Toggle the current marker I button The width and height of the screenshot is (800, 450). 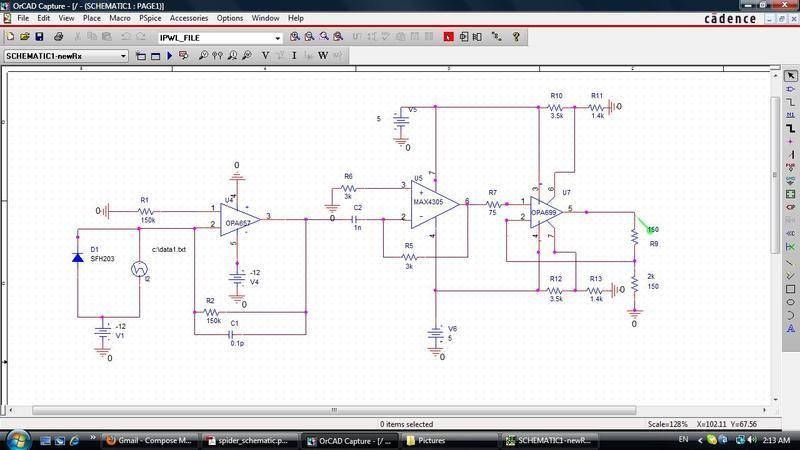(294, 56)
